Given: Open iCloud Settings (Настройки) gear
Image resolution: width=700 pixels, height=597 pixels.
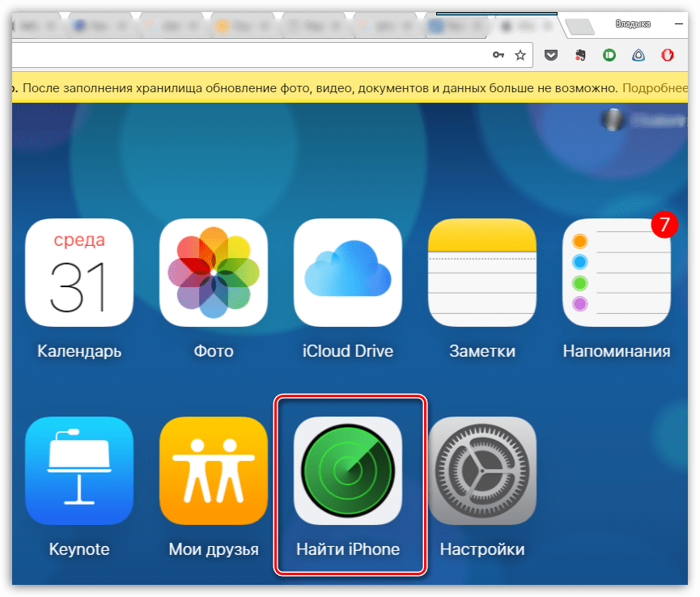Looking at the screenshot, I should pos(482,471).
